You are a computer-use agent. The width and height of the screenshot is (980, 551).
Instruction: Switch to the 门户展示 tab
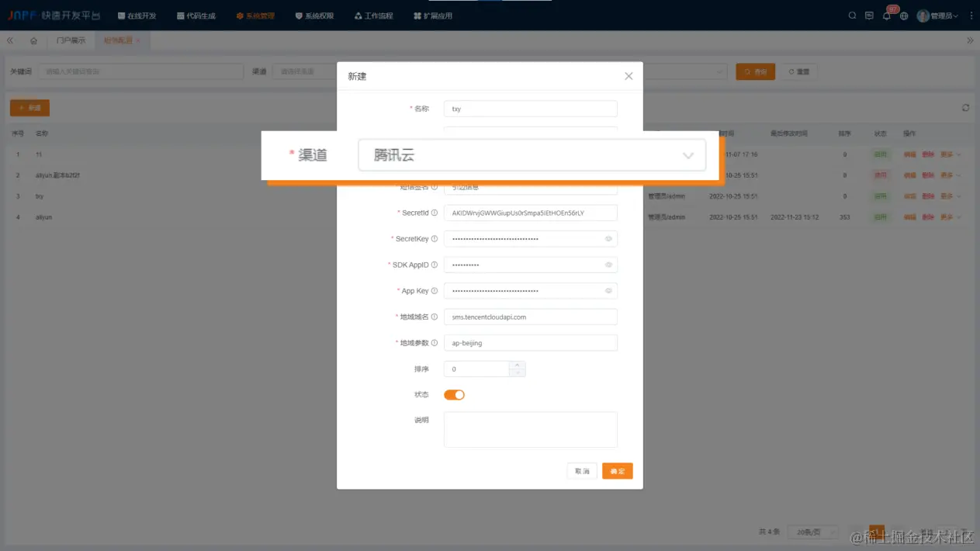[71, 40]
